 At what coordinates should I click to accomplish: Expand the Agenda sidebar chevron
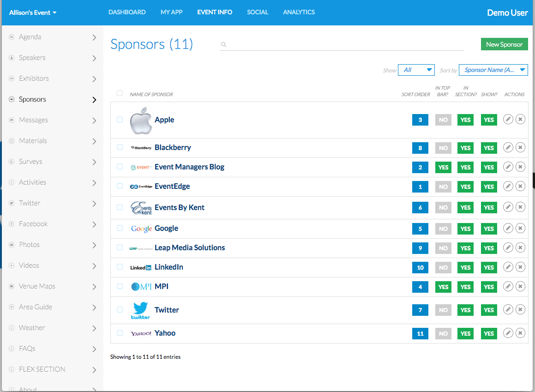click(95, 37)
